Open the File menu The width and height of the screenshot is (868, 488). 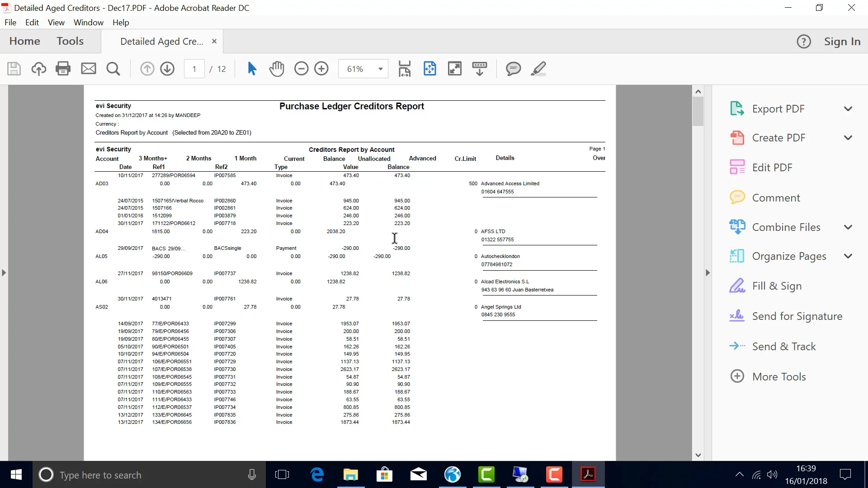(10, 23)
